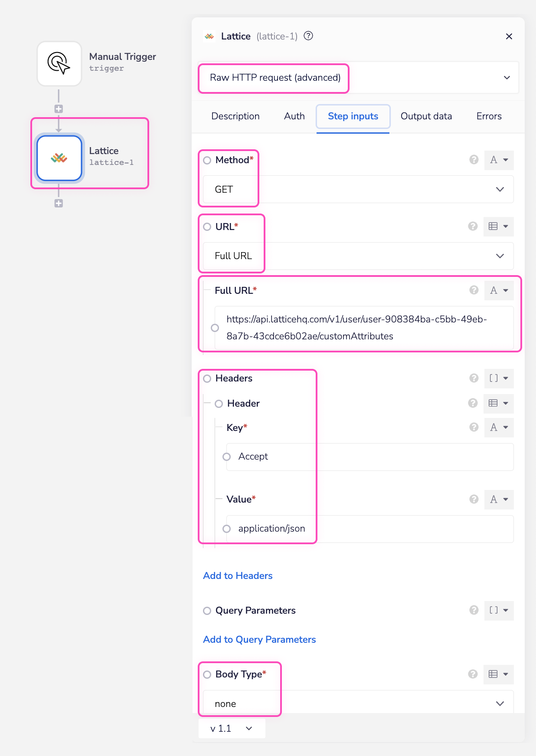Click the Manual Trigger step icon
536x756 pixels.
pos(59,64)
